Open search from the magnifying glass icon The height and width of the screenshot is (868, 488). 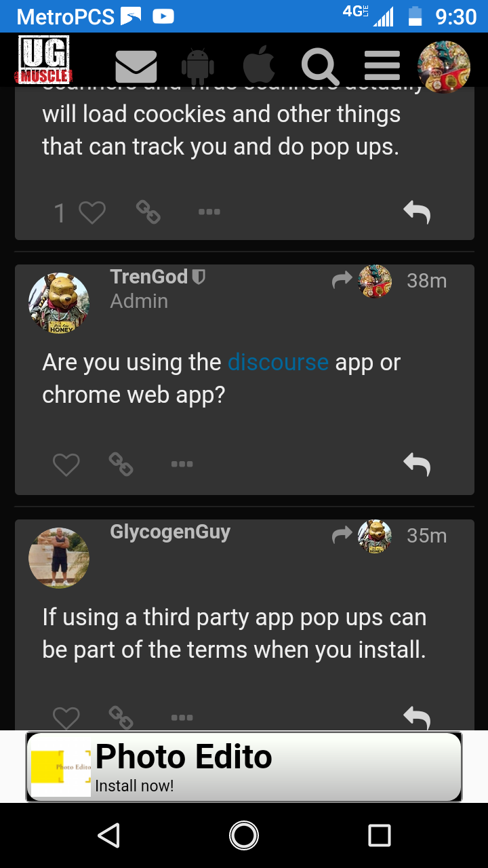(x=320, y=65)
